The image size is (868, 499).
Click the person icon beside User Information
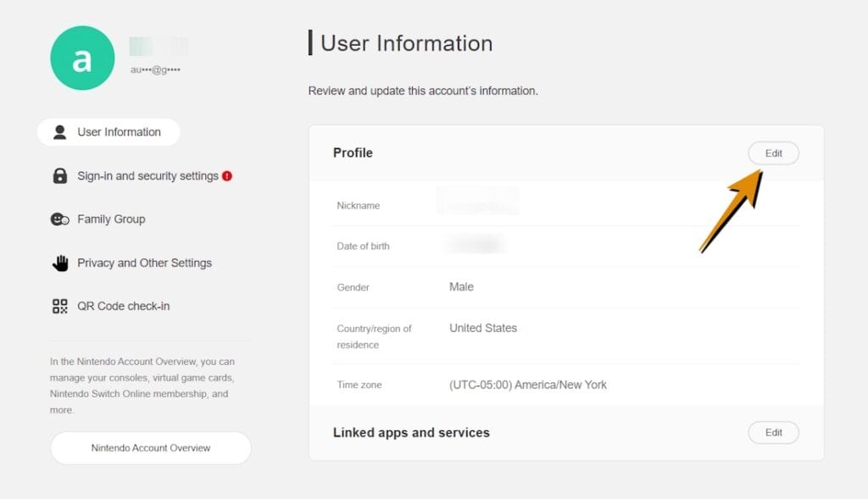click(59, 132)
